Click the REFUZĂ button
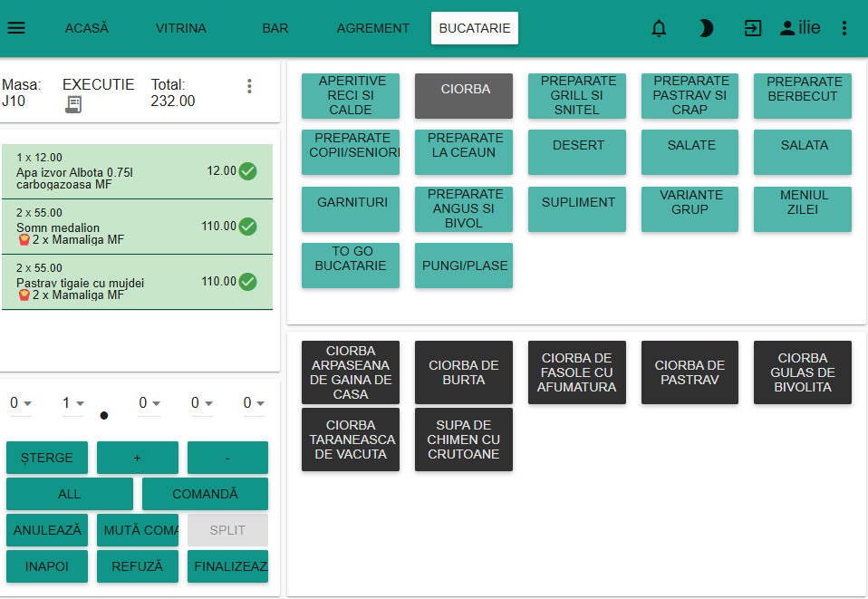The image size is (868, 599). click(138, 566)
